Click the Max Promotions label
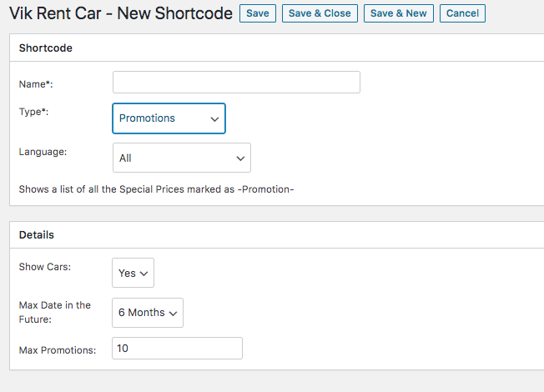 tap(58, 350)
